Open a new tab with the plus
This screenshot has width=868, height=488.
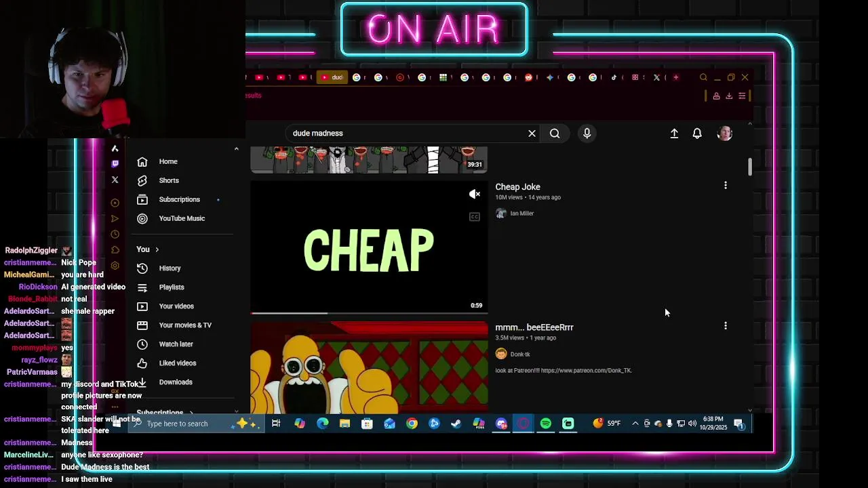(675, 77)
